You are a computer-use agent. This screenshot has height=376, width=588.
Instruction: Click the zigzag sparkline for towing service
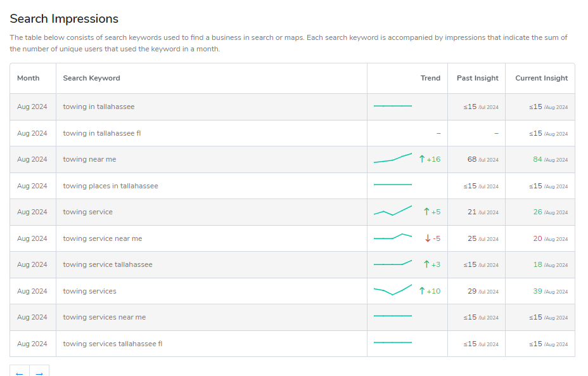coord(392,211)
